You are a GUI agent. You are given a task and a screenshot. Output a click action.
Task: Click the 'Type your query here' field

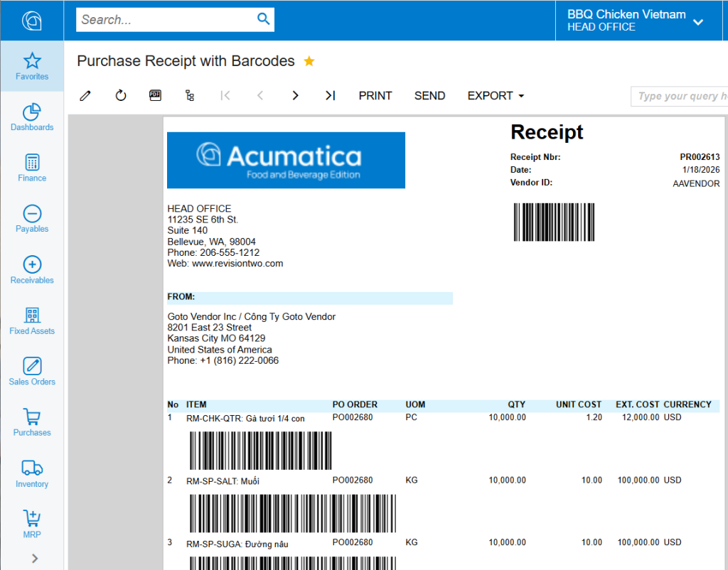[x=679, y=96]
